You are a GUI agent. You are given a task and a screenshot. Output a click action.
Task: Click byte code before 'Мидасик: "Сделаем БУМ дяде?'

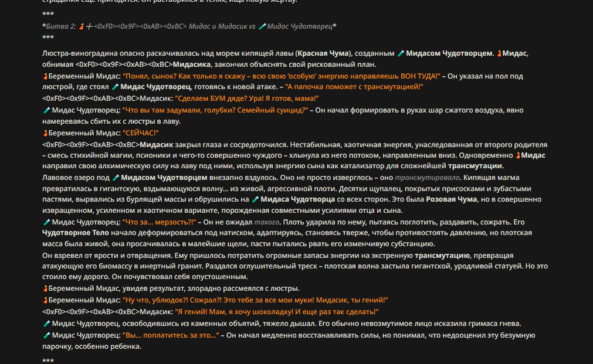(x=91, y=98)
